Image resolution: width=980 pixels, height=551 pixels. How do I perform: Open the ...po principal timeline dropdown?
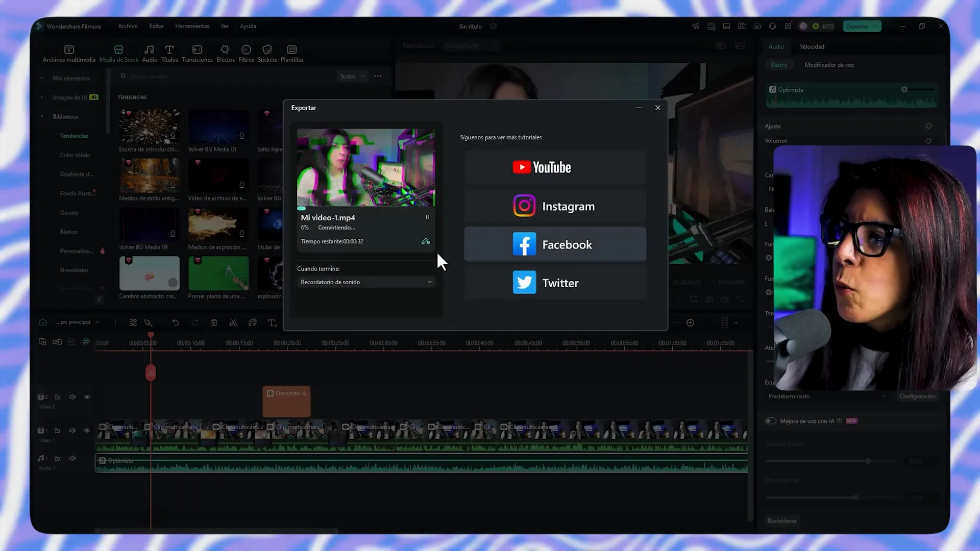[x=77, y=322]
